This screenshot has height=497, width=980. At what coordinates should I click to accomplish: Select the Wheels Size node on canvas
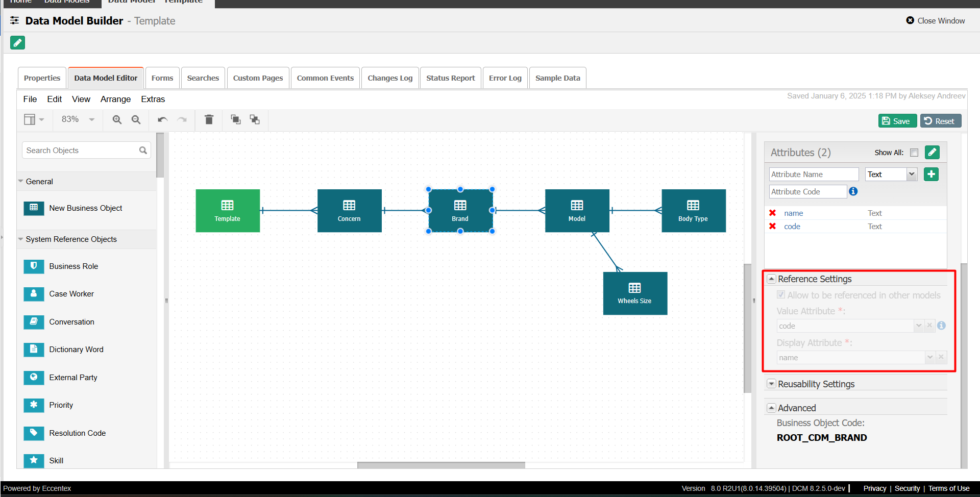pos(635,293)
